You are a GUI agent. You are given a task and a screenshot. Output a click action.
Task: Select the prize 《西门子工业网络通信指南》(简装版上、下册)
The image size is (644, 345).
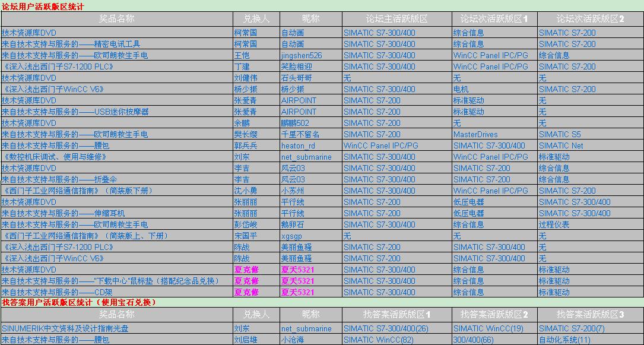coord(85,236)
